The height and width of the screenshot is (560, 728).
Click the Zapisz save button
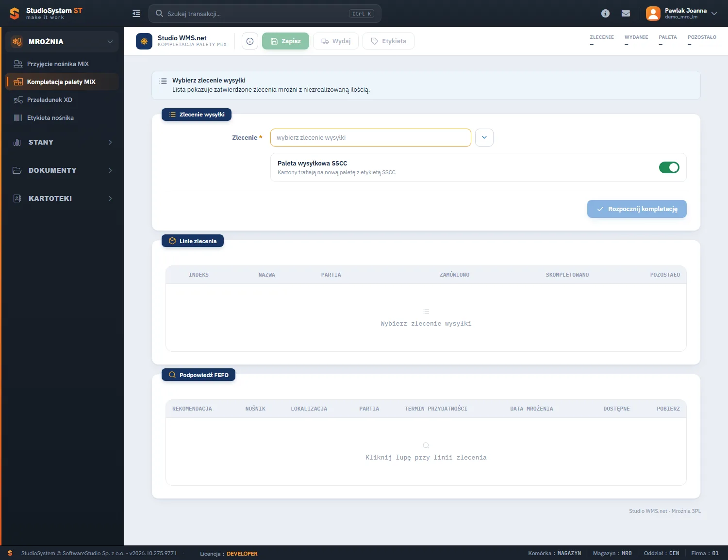[x=285, y=41]
